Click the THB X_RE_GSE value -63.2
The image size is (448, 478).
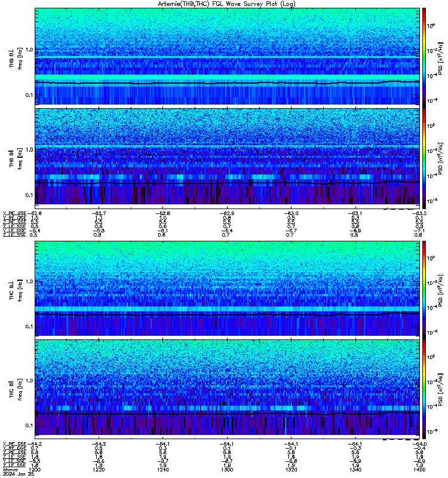coord(419,213)
